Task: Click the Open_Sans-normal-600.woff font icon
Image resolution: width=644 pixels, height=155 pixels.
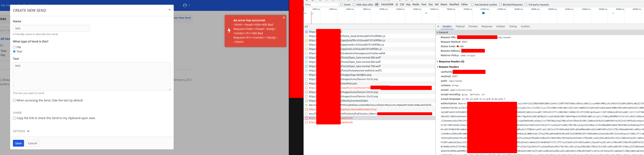Action: [306, 62]
